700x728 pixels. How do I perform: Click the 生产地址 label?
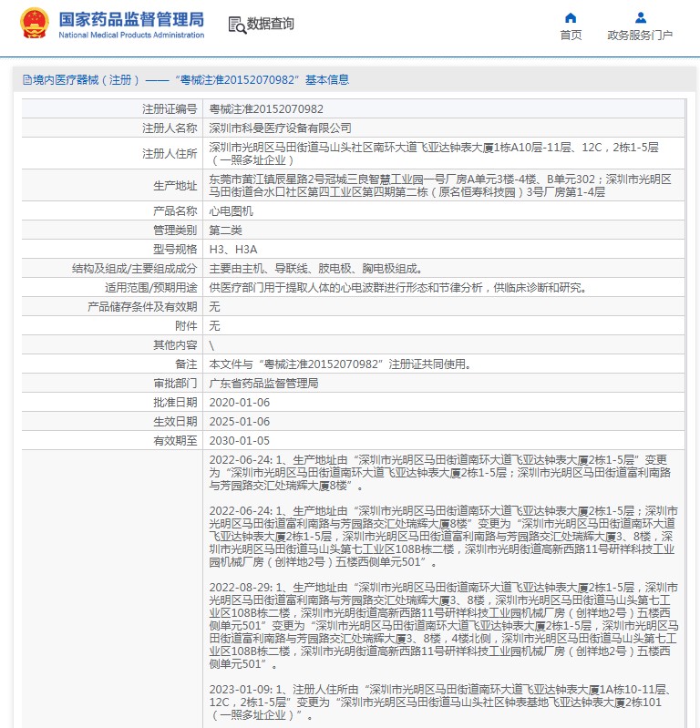click(x=175, y=186)
